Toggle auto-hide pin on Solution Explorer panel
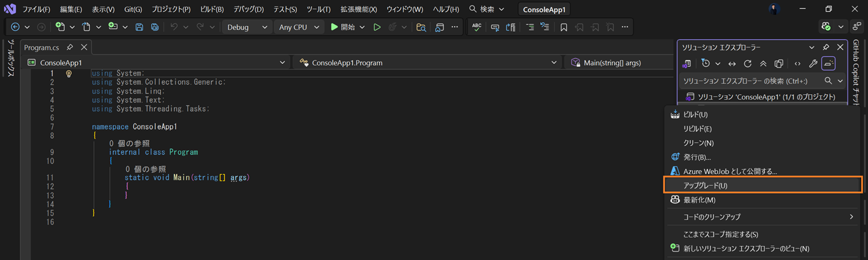 coord(826,47)
